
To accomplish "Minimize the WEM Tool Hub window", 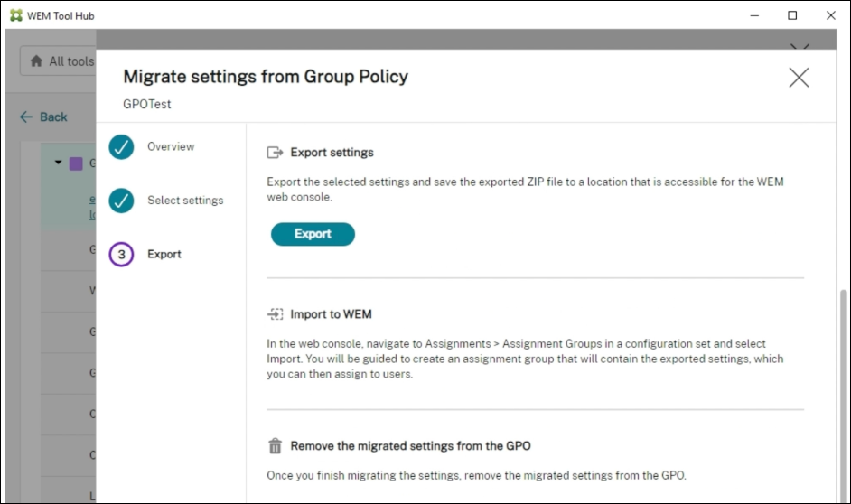I will point(753,15).
